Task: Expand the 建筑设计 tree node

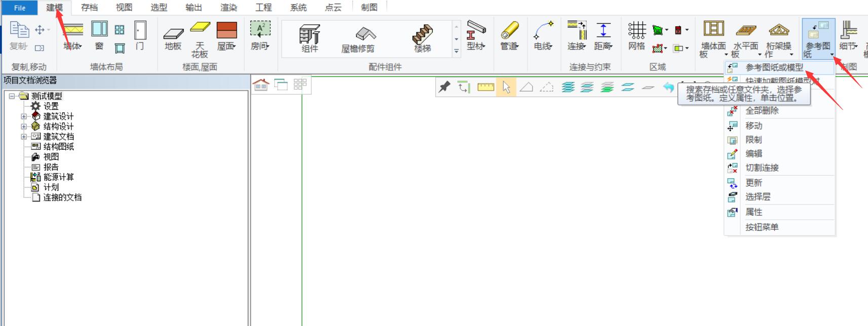Action: (23, 116)
